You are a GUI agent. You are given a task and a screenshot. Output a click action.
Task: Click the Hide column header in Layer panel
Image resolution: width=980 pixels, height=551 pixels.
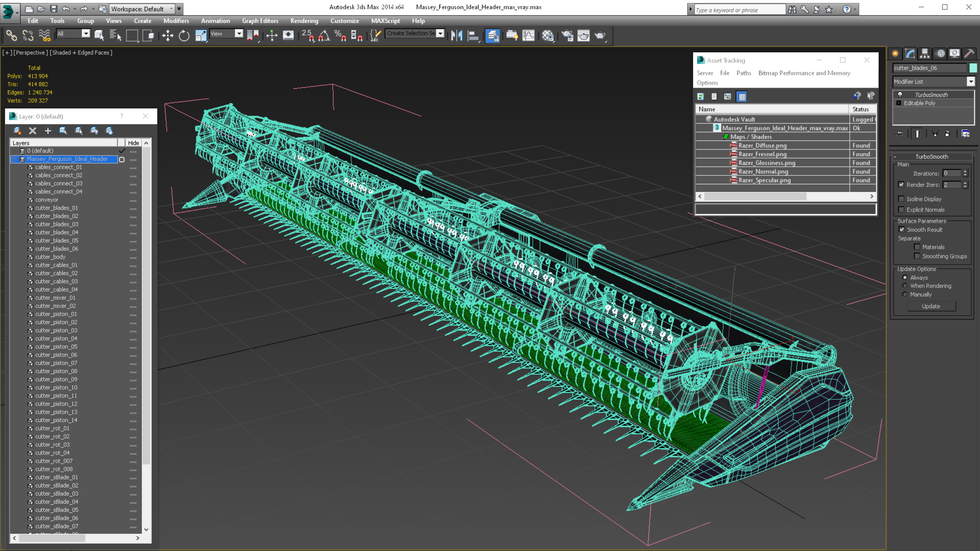point(133,143)
